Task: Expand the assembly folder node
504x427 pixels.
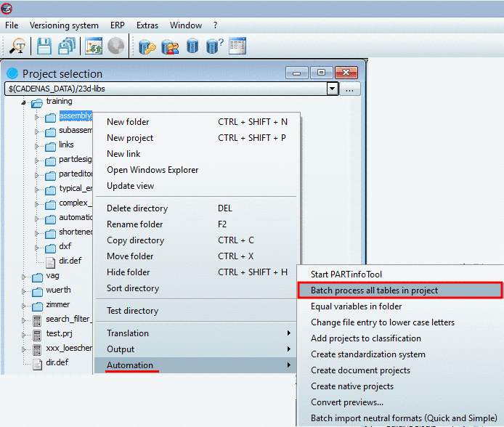Action: [37, 117]
